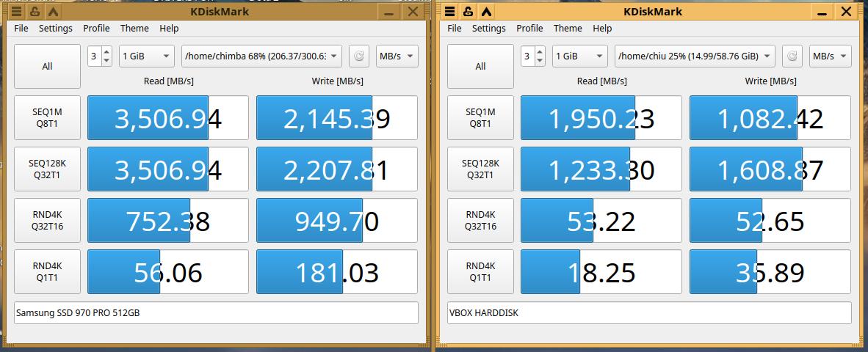This screenshot has width=868, height=352.
Task: Open MB/s units dropdown in left window
Action: (397, 56)
